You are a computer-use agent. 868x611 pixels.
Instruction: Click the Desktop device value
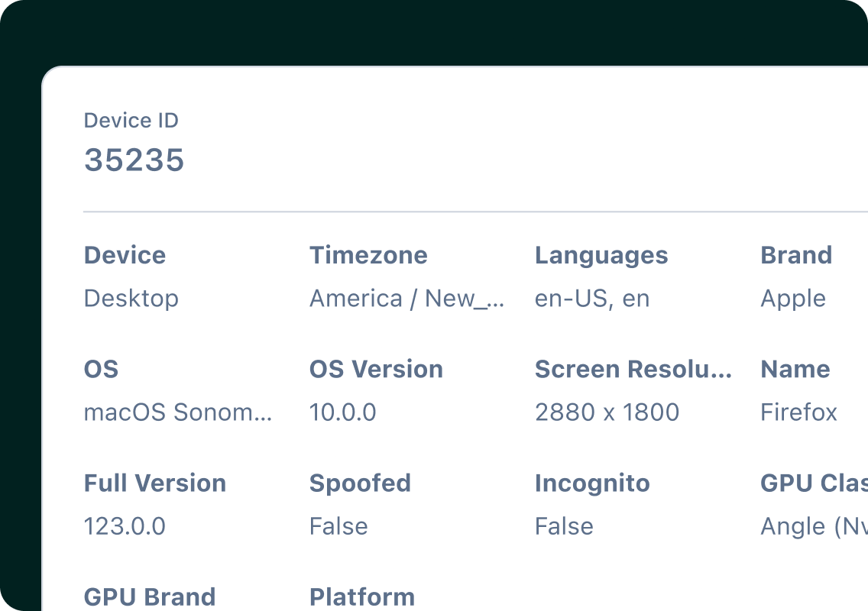click(131, 298)
